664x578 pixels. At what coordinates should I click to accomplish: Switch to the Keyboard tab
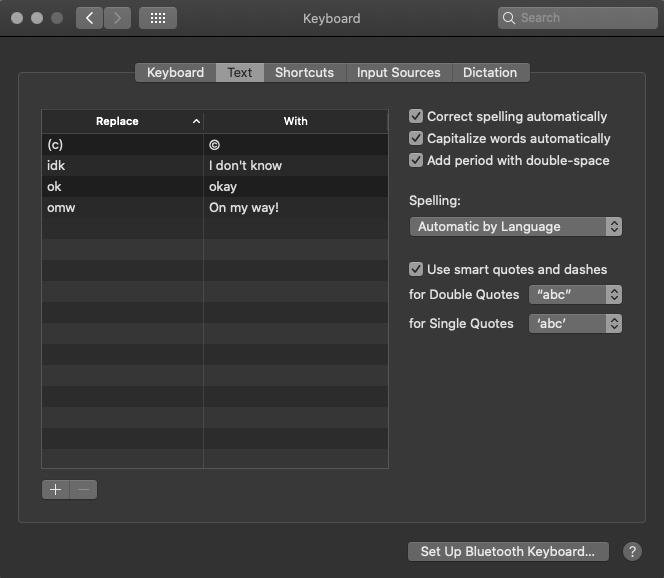(175, 72)
